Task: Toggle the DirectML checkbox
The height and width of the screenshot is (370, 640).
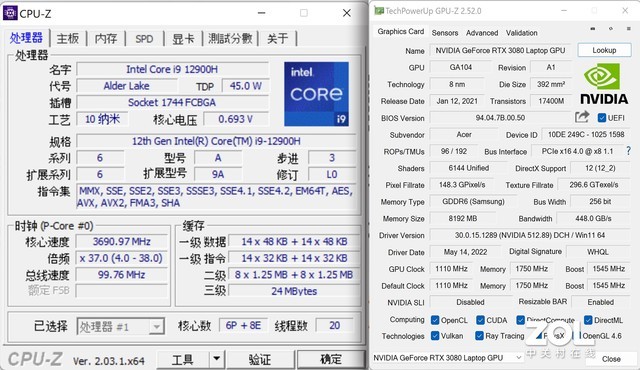Action: click(588, 320)
